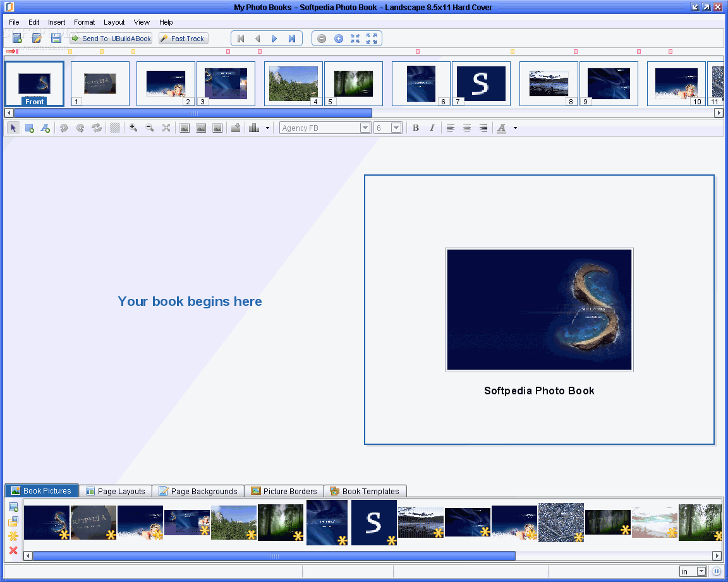
Task: Zoom out with the minus circle icon
Action: point(322,39)
